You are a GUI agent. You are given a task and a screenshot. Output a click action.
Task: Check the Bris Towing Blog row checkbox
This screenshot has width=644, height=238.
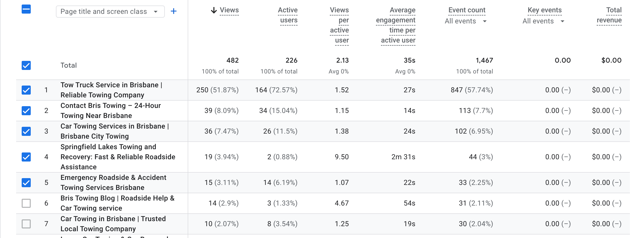[26, 203]
